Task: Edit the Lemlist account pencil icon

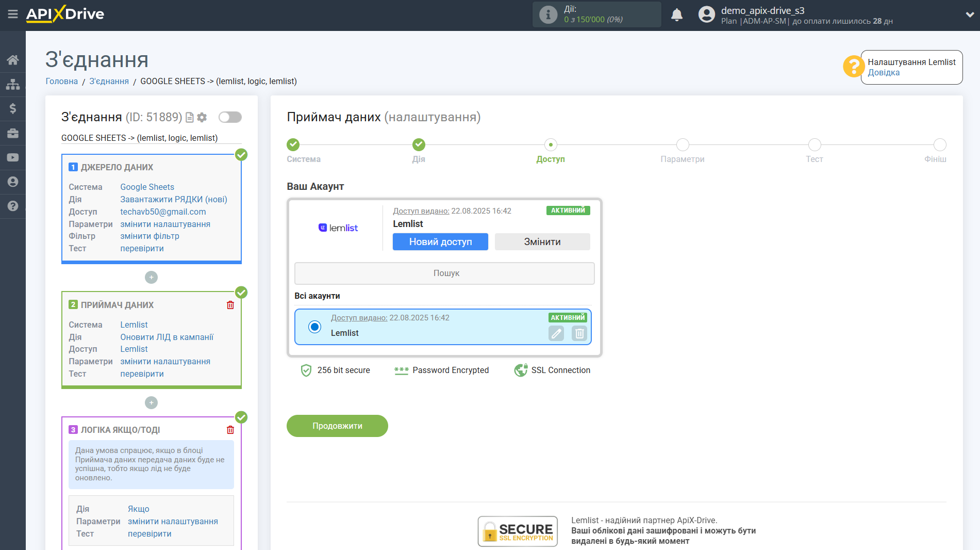Action: point(556,333)
